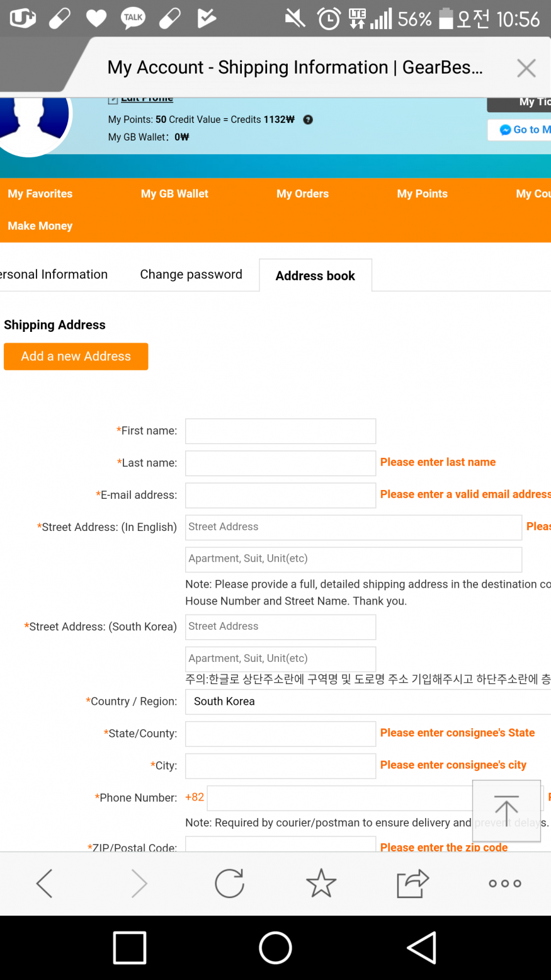Switch to the Change password tab
Image resolution: width=551 pixels, height=980 pixels.
coord(191,275)
